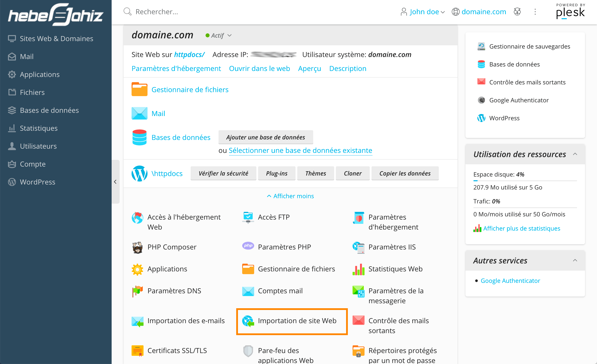Click the Plug-ins button
Screen dimensions: 597x364
[x=277, y=173]
